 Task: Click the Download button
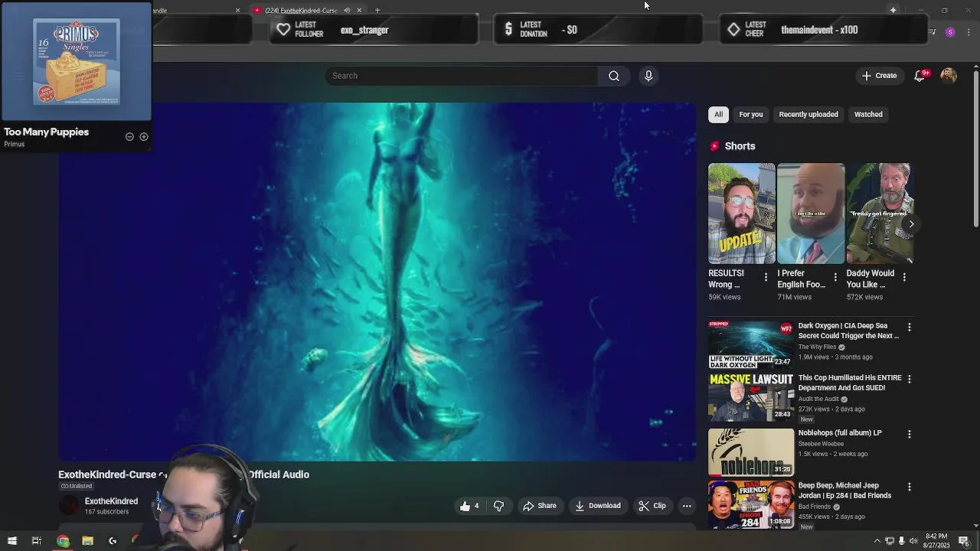pos(598,506)
